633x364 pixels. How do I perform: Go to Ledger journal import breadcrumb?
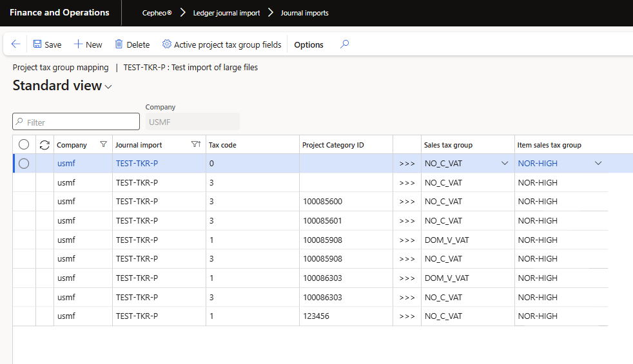point(226,13)
